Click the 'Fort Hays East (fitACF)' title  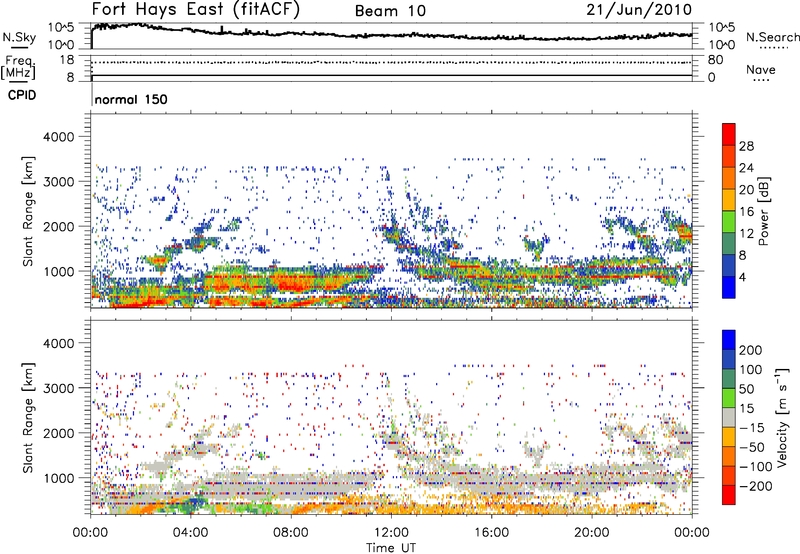coord(195,9)
